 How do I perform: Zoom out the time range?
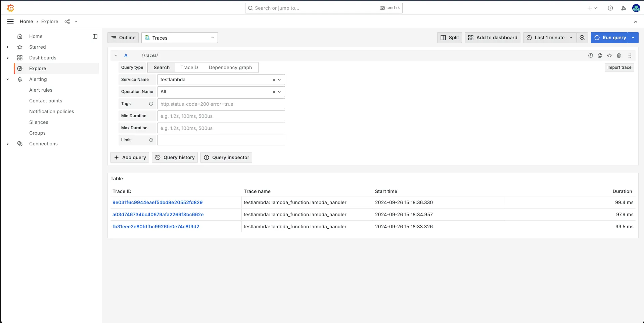tap(582, 38)
